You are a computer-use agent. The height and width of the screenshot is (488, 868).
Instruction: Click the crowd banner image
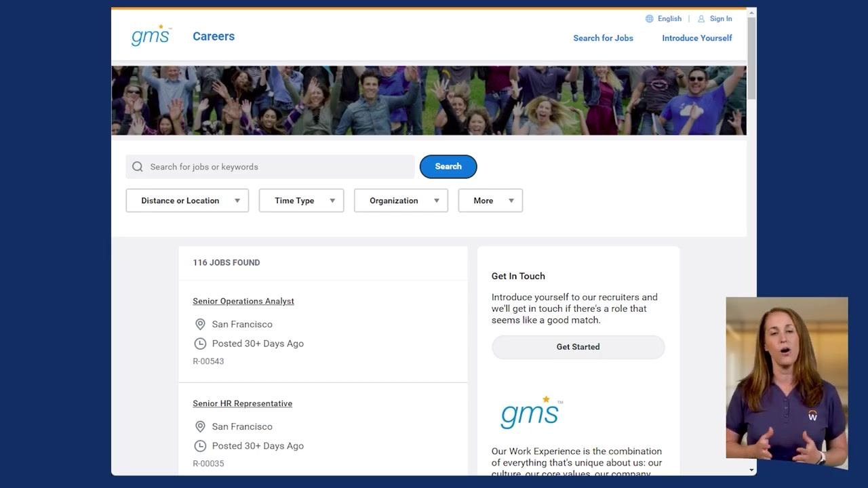(x=429, y=100)
